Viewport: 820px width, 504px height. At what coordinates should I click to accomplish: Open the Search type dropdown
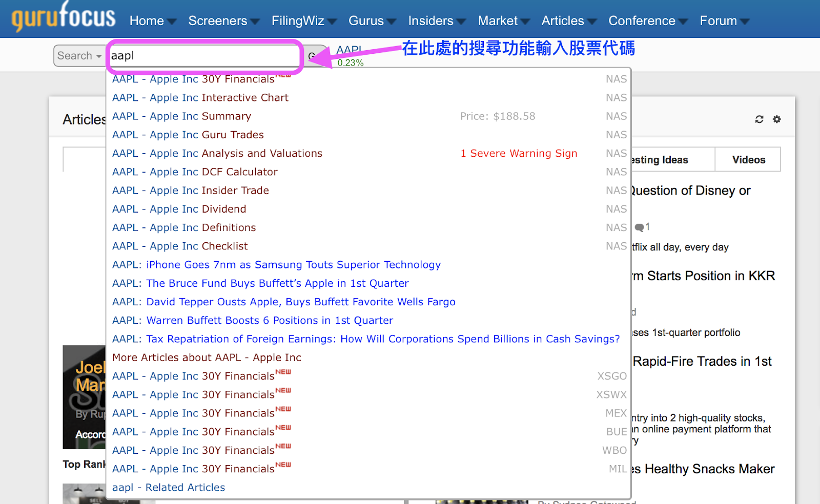pos(79,55)
